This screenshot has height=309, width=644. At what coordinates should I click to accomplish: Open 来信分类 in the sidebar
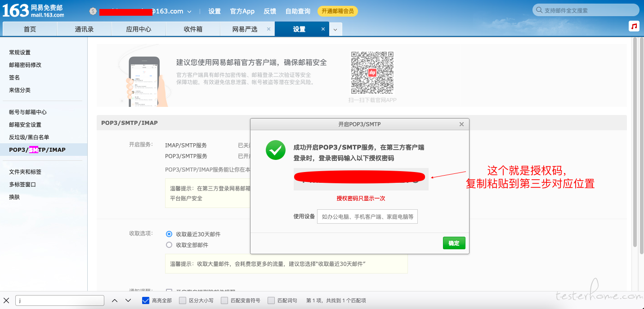pos(20,90)
